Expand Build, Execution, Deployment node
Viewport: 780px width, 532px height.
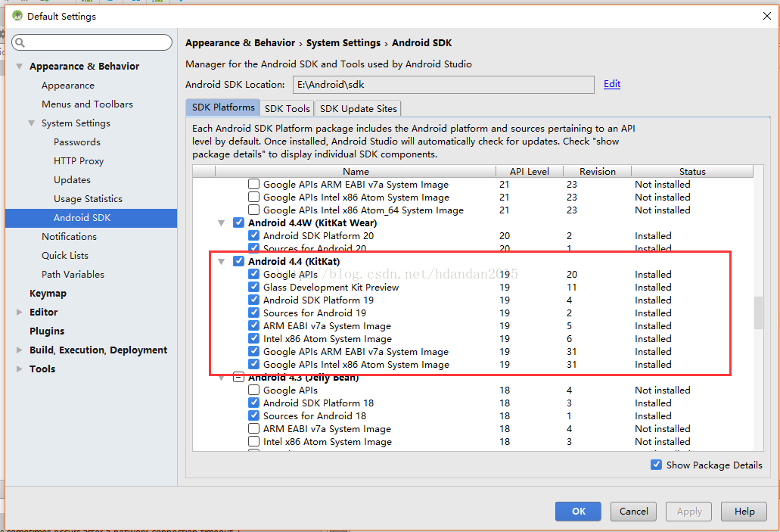pos(20,350)
